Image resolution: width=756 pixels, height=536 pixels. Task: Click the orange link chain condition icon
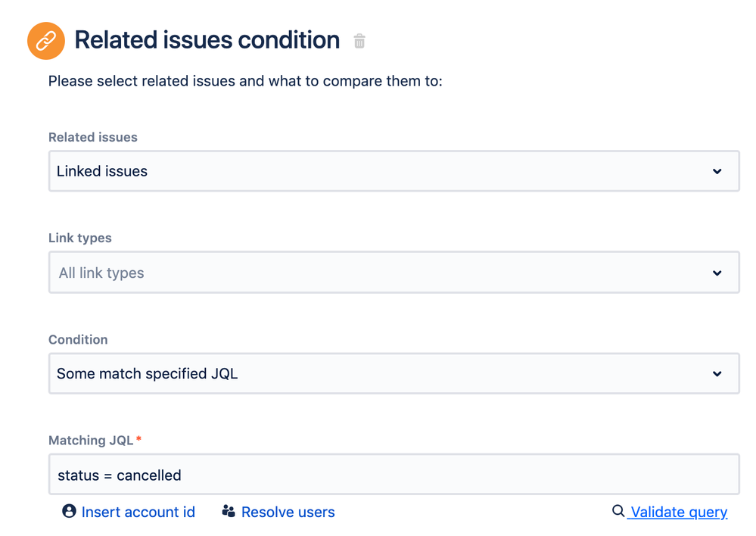pyautogui.click(x=46, y=41)
